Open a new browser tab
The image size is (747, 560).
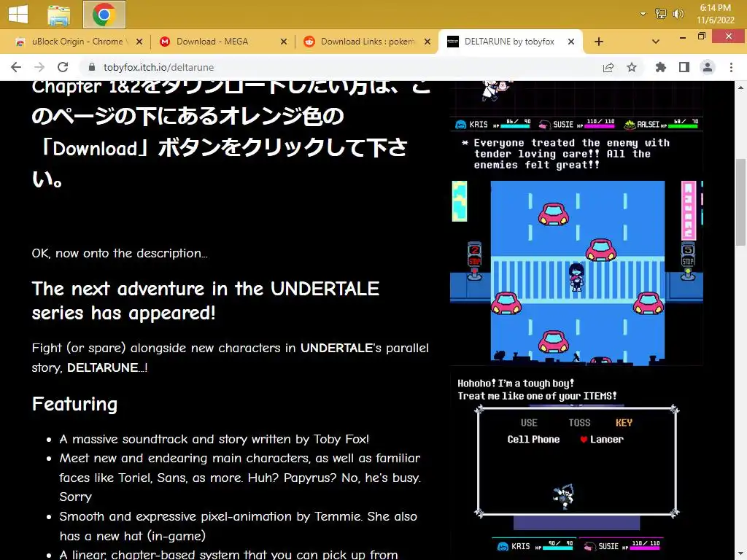click(599, 42)
